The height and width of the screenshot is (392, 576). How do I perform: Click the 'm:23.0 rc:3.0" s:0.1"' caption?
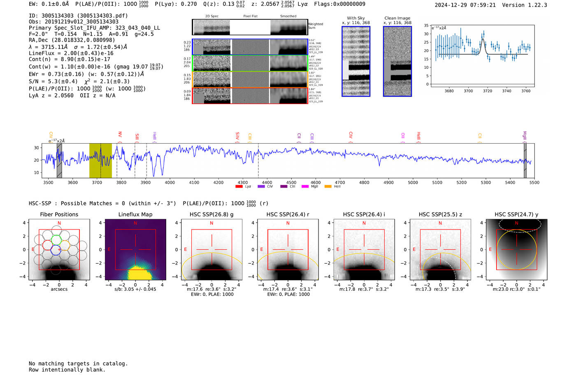(x=517, y=289)
